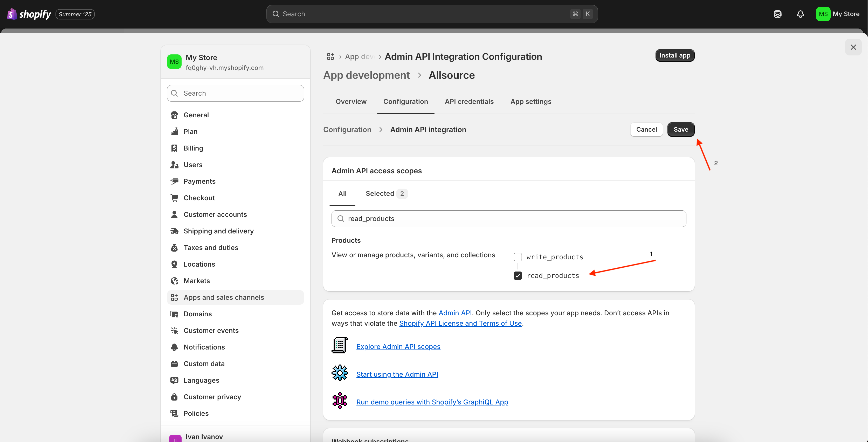Open the My Store account menu
The height and width of the screenshot is (442, 868).
838,14
